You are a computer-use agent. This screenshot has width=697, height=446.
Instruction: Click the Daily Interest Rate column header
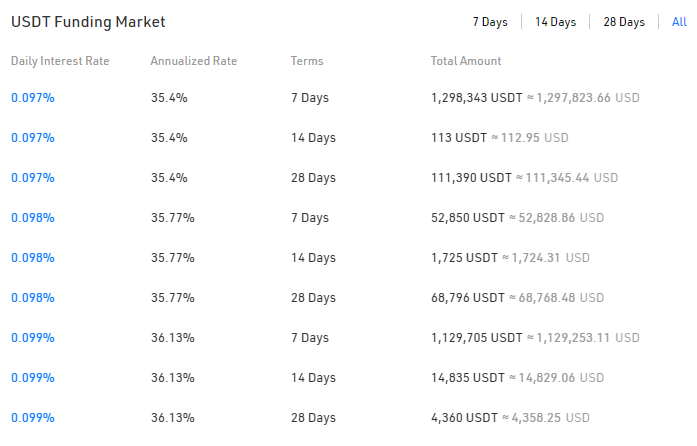pos(60,61)
